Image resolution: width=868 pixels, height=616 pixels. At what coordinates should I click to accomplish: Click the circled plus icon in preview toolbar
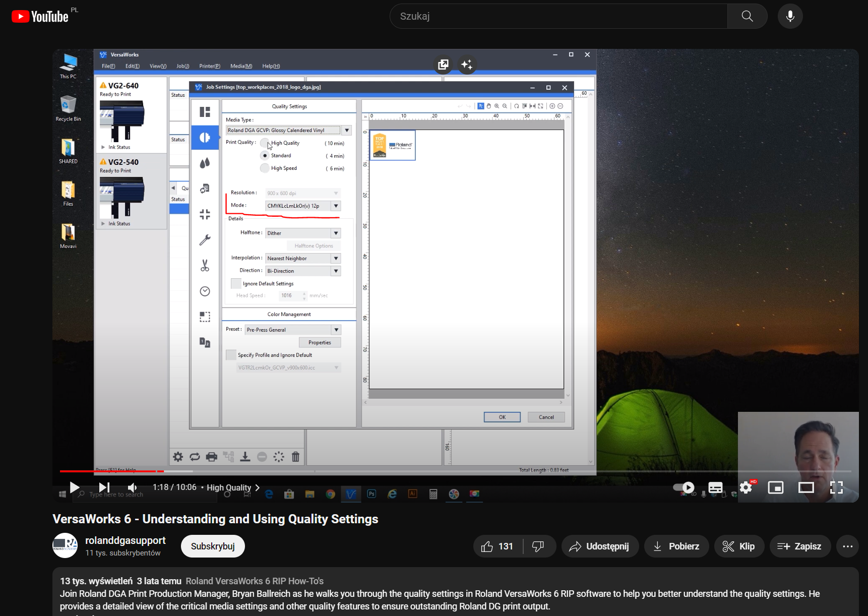tap(552, 106)
